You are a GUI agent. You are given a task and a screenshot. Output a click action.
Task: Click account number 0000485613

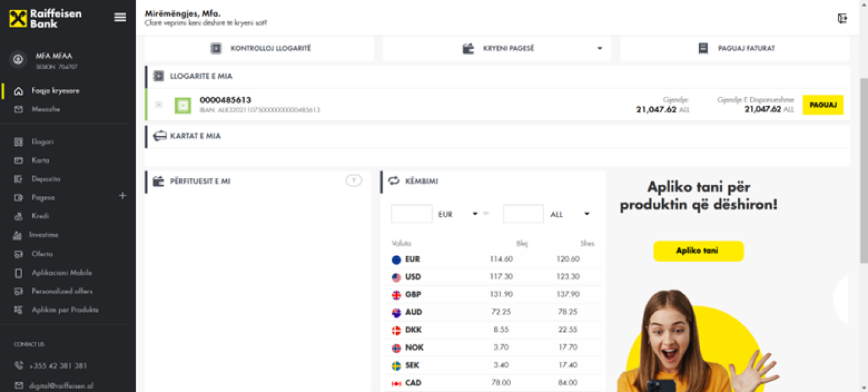(x=225, y=100)
